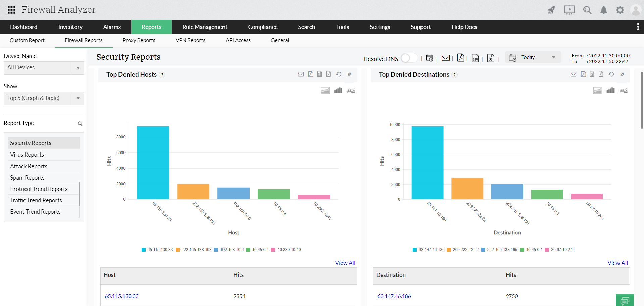This screenshot has width=644, height=306.
Task: Open the All Devices device selector
Action: [x=44, y=68]
